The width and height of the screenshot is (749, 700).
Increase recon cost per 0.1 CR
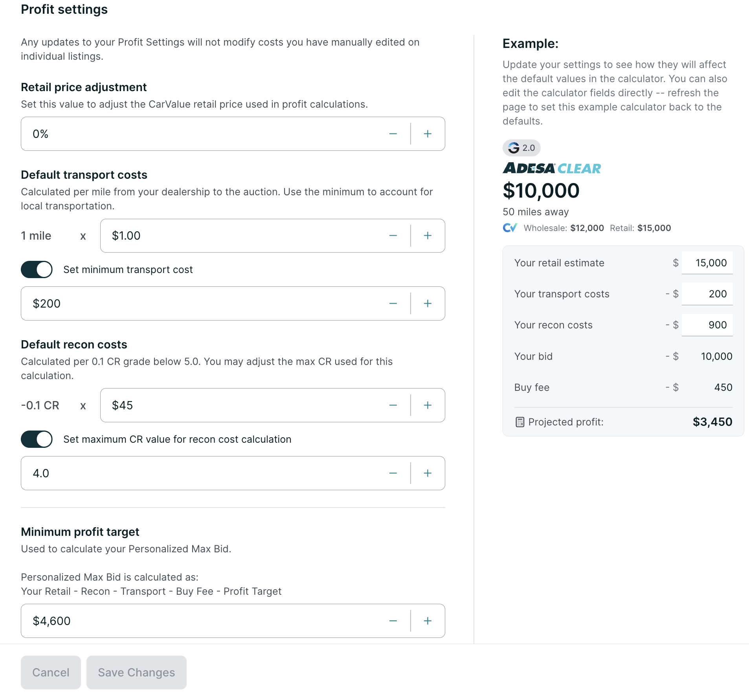(428, 405)
